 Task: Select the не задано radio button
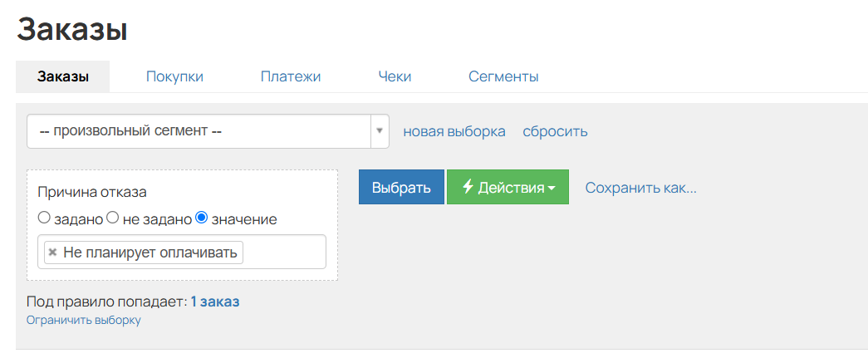(112, 218)
